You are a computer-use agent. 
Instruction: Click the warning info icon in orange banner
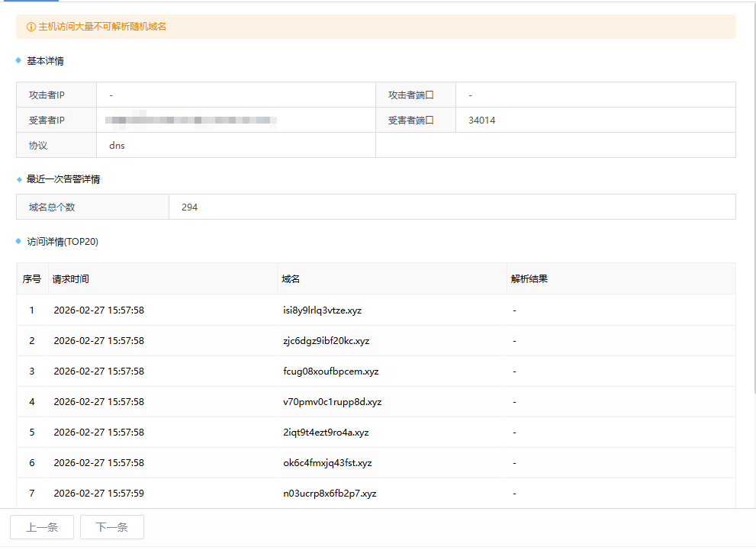(x=31, y=27)
